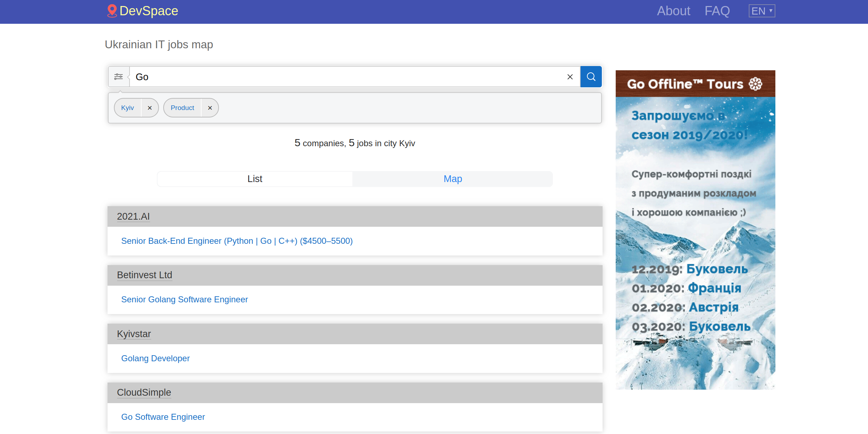The height and width of the screenshot is (434, 868).
Task: Open the Kyivstar company page
Action: 133,334
